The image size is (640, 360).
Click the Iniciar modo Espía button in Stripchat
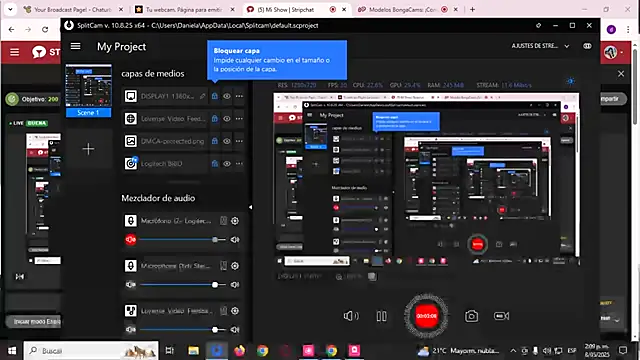[34, 322]
